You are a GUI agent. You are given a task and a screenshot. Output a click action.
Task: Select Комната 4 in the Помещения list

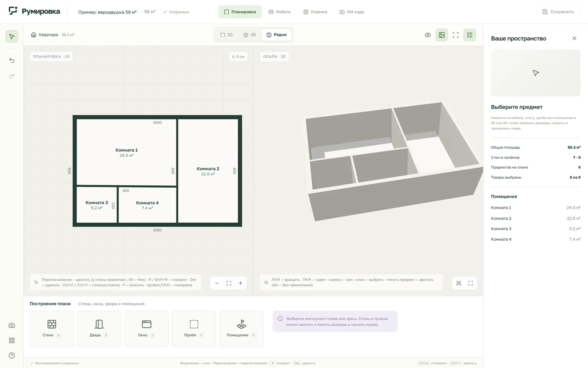536,239
